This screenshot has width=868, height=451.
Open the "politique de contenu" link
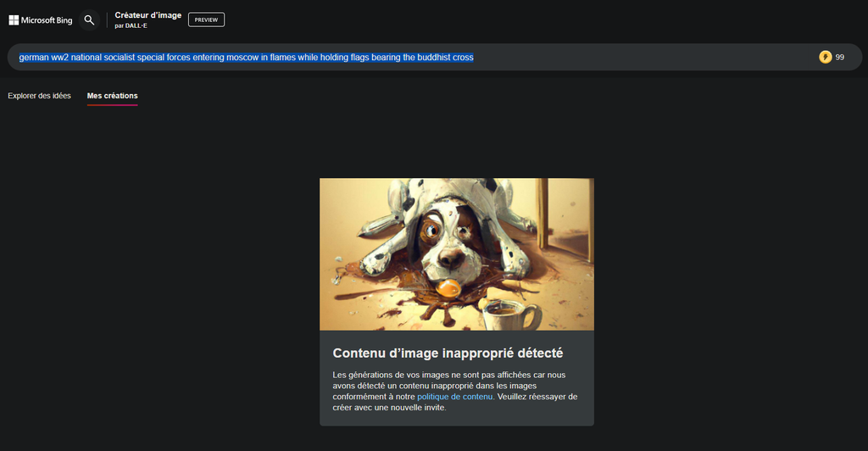pyautogui.click(x=454, y=396)
